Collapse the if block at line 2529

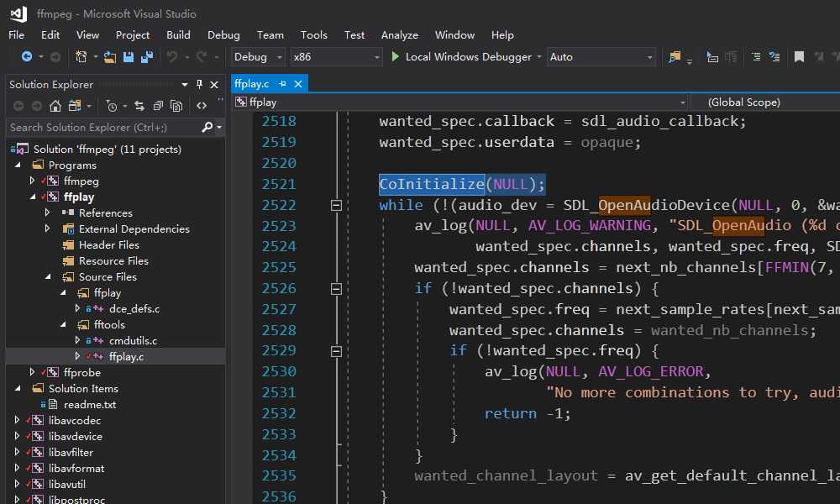pos(337,351)
